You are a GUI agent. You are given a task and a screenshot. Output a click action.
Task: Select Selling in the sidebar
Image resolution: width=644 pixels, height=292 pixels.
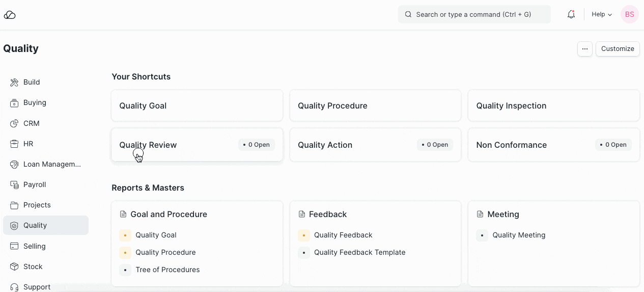click(34, 246)
